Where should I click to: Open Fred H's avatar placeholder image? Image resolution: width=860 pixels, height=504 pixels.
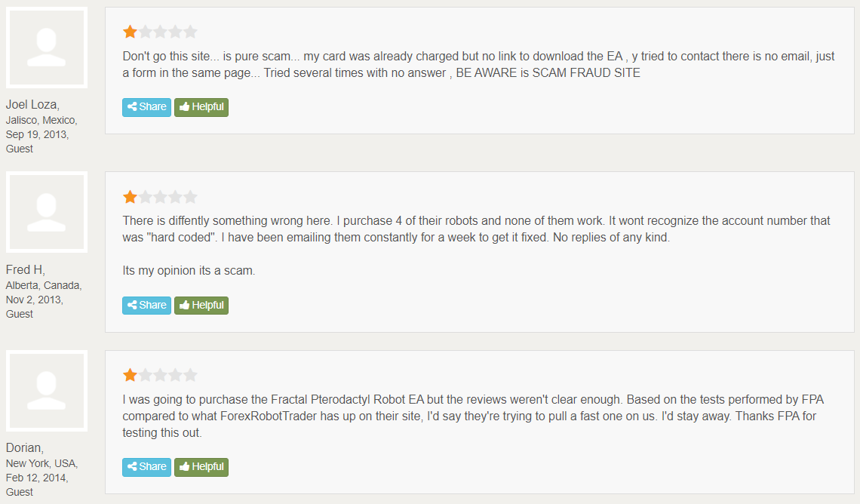47,212
